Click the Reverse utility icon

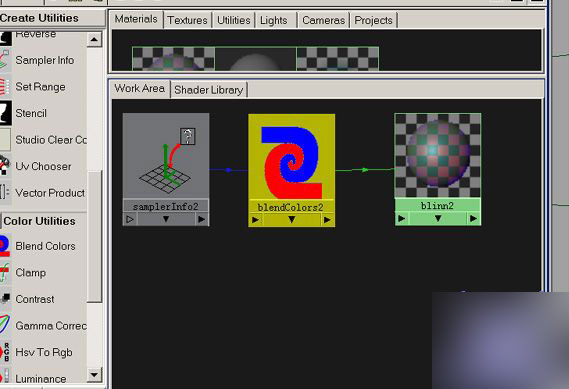tap(5, 37)
